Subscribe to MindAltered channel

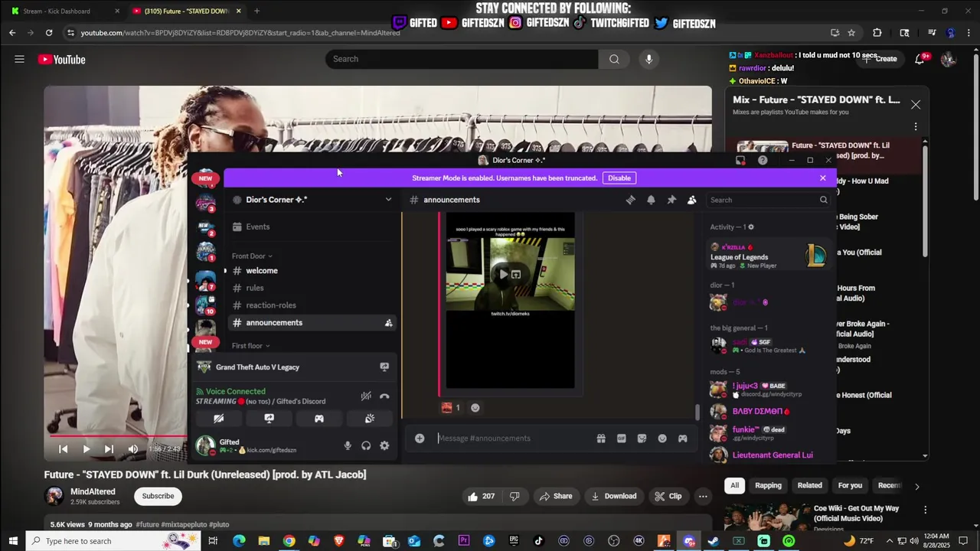(158, 496)
